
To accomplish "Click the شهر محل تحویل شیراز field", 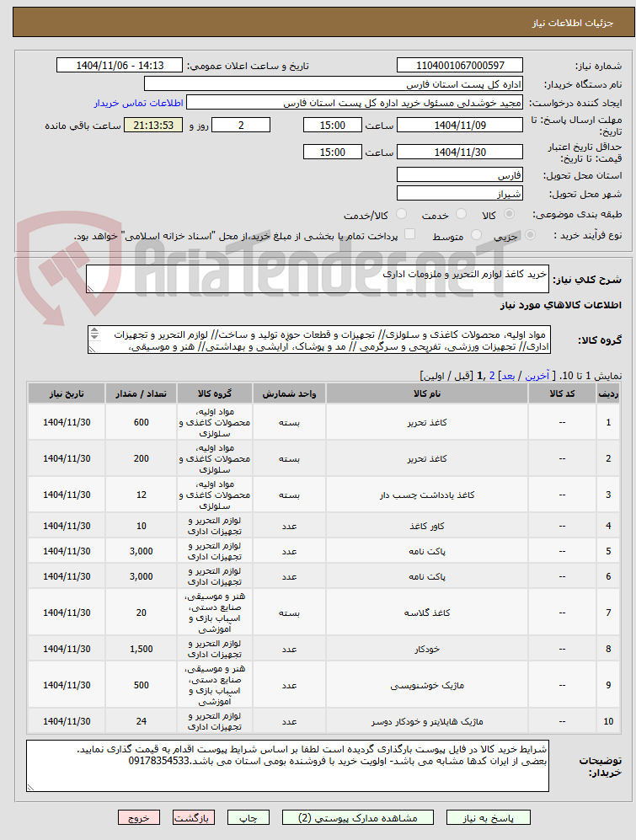I will pyautogui.click(x=460, y=194).
